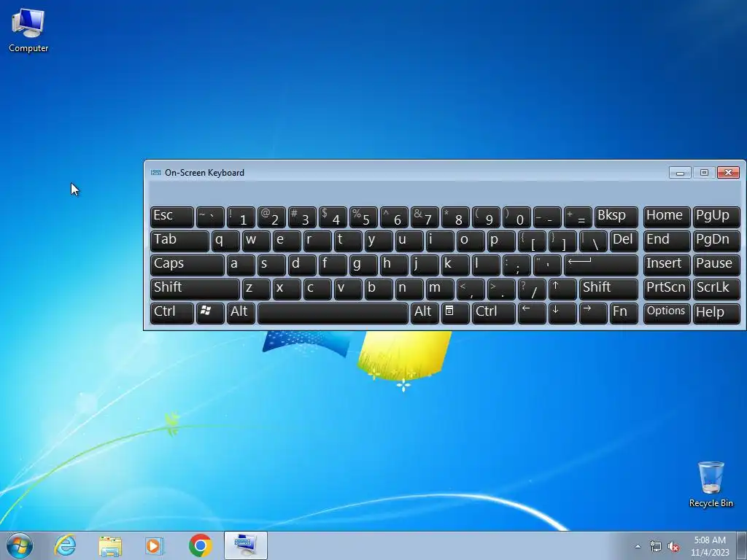Click the Pause key
747x560 pixels.
point(716,265)
